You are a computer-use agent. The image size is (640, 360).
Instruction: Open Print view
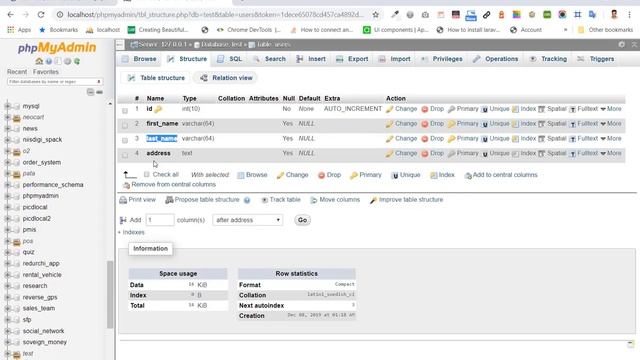coord(138,200)
